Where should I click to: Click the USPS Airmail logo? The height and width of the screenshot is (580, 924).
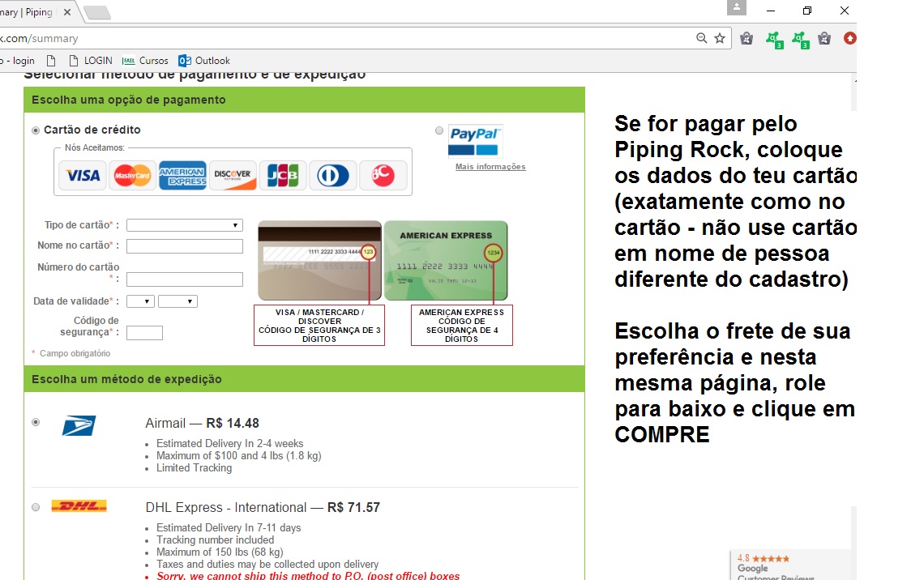coord(79,425)
